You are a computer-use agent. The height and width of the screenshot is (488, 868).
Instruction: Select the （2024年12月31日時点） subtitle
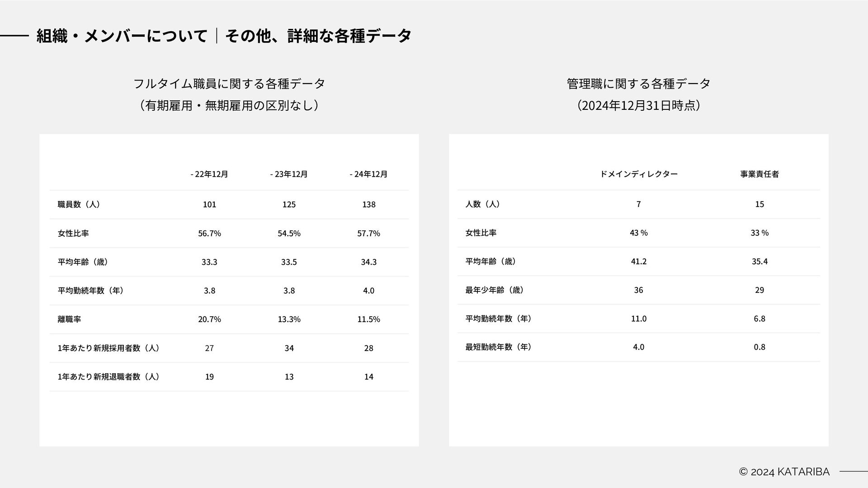638,105
